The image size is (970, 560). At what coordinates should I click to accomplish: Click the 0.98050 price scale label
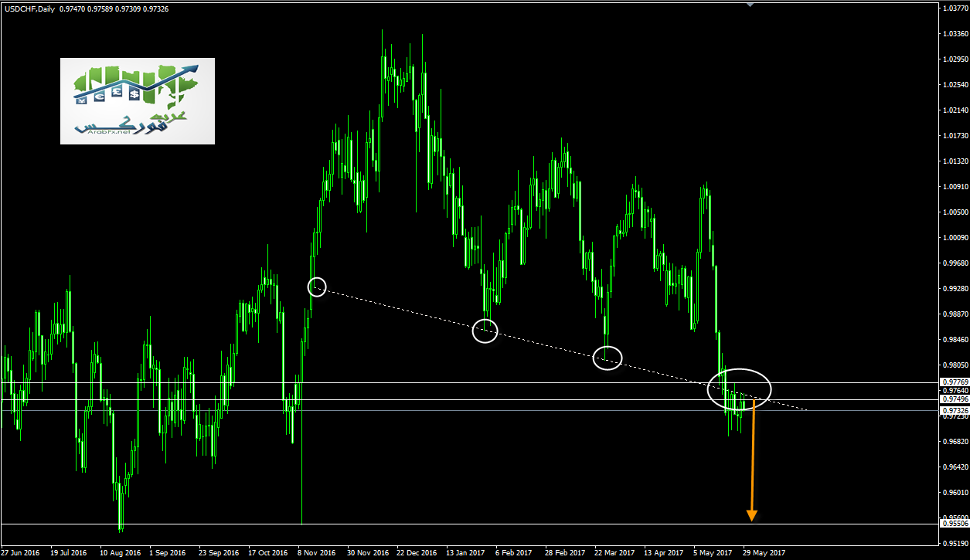pyautogui.click(x=956, y=365)
